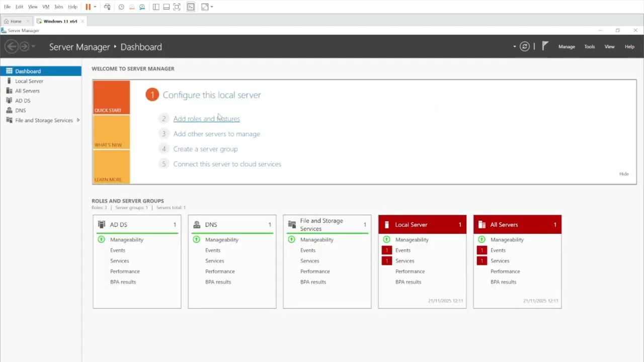Click the red Services count in All Servers tile
Viewport: 644px width, 362px height.
tap(482, 261)
